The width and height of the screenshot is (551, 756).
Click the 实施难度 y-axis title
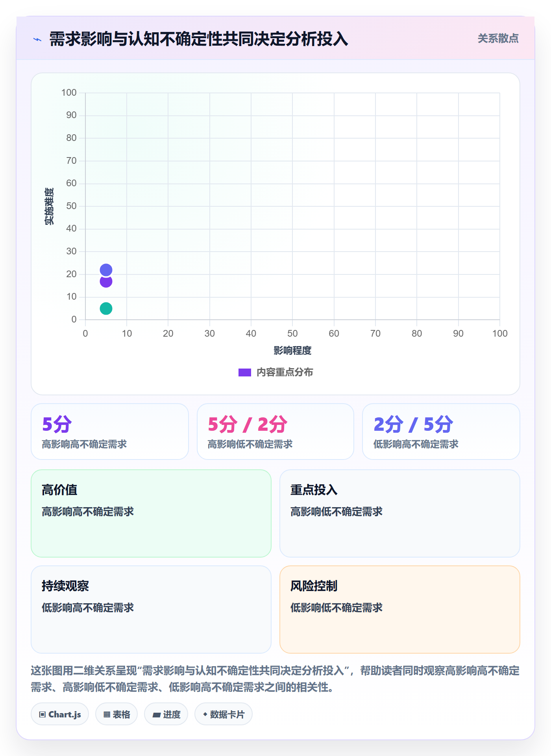49,206
